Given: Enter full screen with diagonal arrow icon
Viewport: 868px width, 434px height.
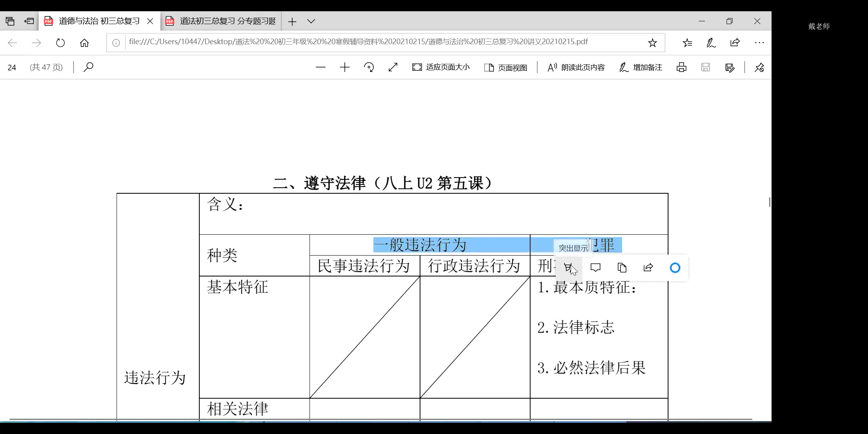Looking at the screenshot, I should [393, 67].
